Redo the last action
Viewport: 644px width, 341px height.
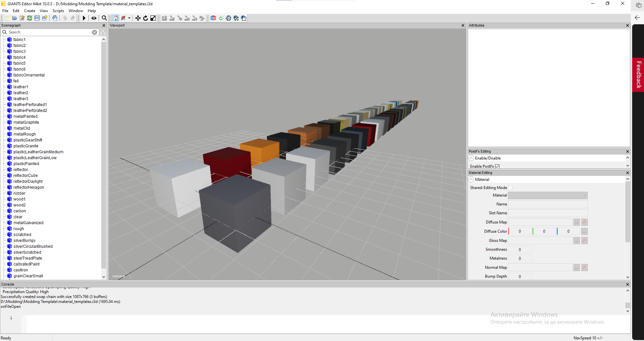(x=73, y=18)
